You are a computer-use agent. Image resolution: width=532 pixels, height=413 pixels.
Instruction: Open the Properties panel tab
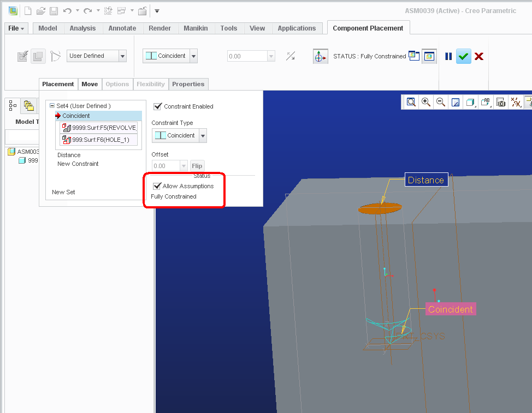[188, 84]
